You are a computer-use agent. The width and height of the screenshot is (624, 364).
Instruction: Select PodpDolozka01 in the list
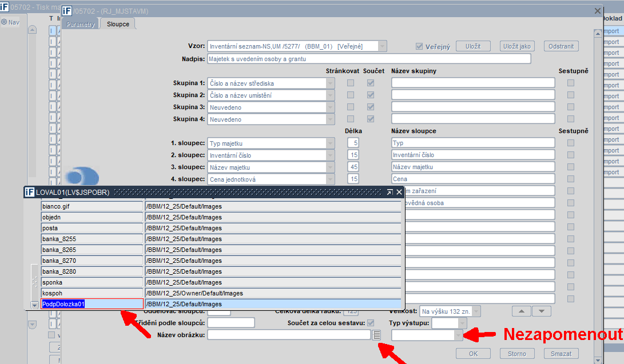tap(92, 304)
